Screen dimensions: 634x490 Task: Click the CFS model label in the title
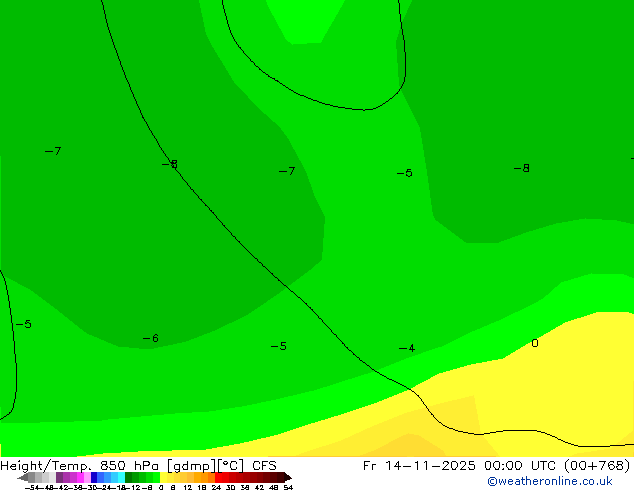(x=264, y=465)
